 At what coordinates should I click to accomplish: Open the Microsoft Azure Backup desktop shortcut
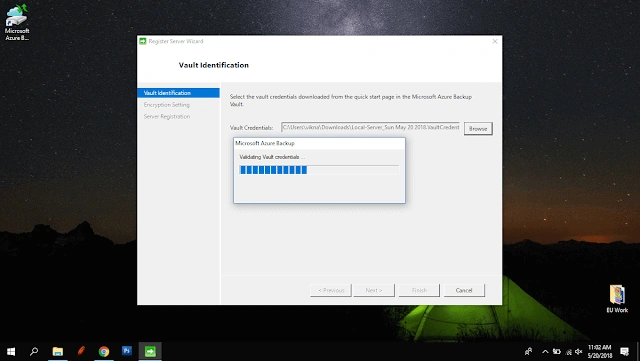[x=17, y=22]
